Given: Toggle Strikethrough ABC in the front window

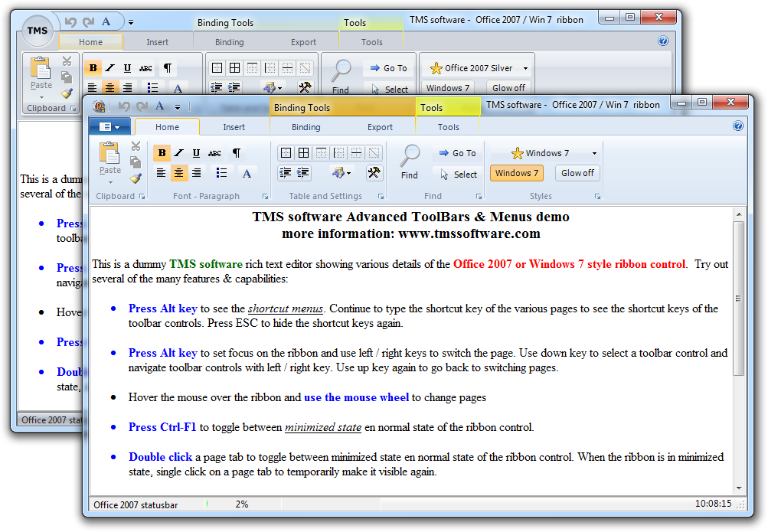Looking at the screenshot, I should (x=214, y=152).
